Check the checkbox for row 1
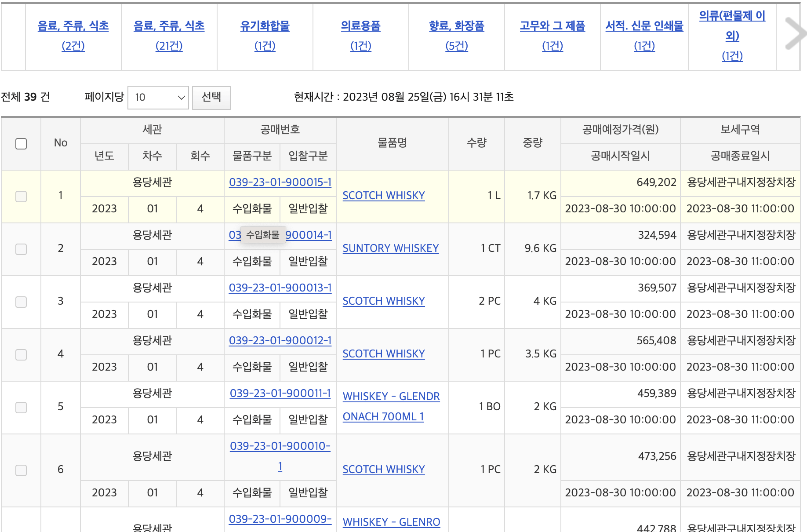807x532 pixels. click(21, 197)
